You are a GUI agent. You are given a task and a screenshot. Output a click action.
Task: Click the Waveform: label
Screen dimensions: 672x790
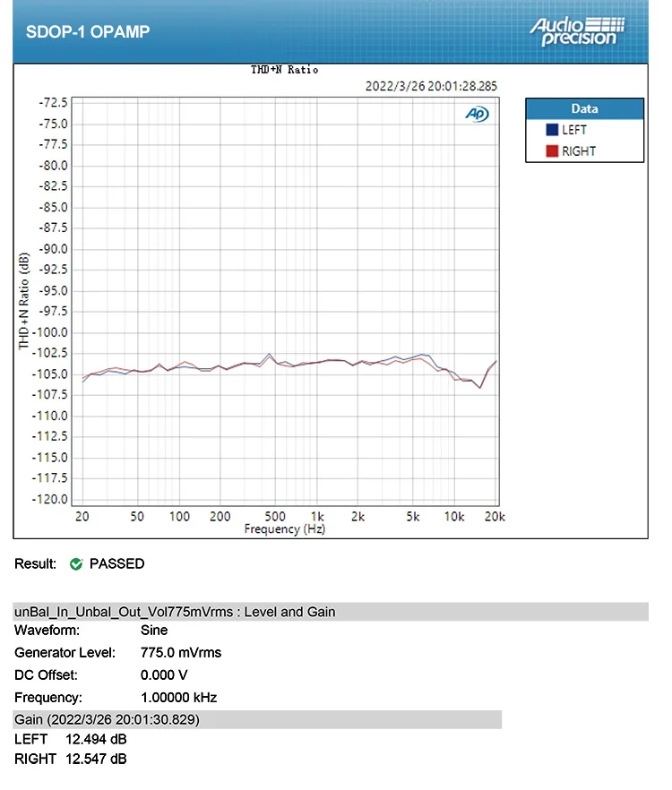click(47, 631)
